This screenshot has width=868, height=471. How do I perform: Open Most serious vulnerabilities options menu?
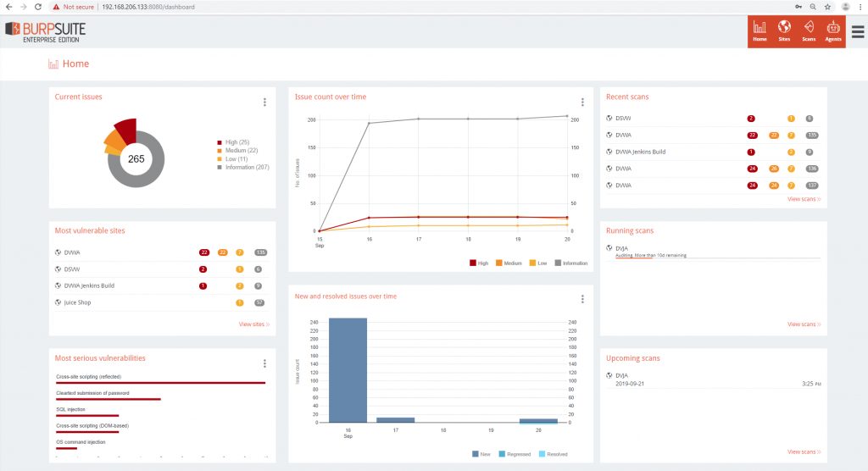[x=264, y=363]
